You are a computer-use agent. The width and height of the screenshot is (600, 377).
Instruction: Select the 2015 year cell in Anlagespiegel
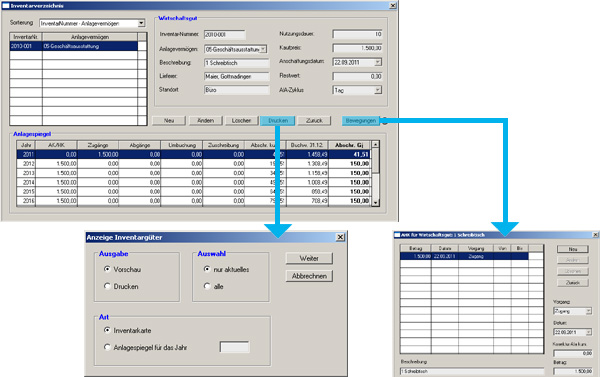(x=26, y=192)
